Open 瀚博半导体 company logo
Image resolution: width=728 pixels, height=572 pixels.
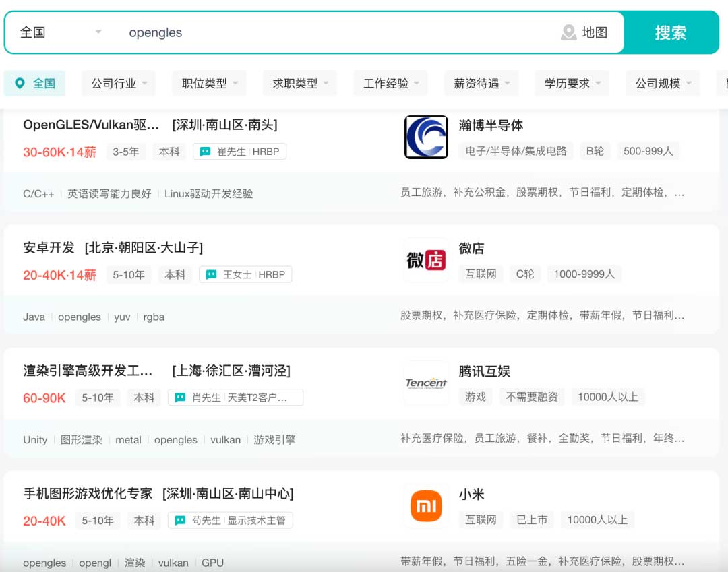[x=426, y=137]
